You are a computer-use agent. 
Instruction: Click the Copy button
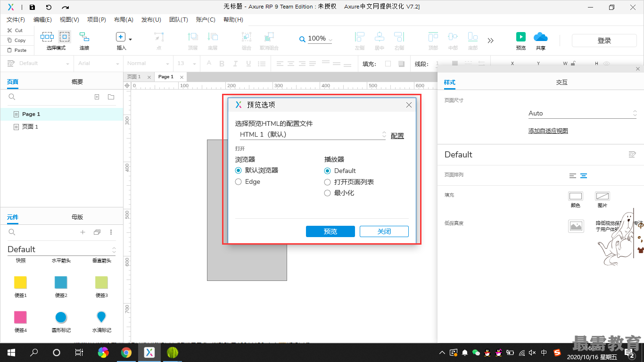(x=16, y=41)
